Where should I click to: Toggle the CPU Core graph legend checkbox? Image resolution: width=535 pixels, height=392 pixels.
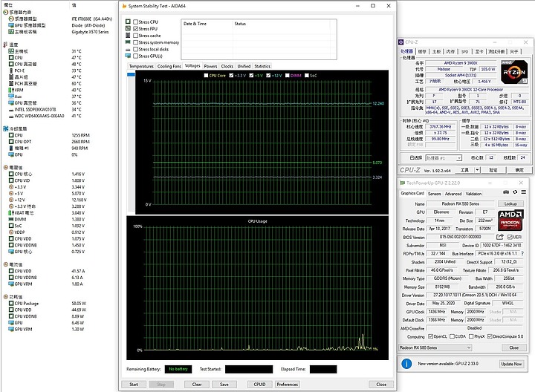[206, 75]
